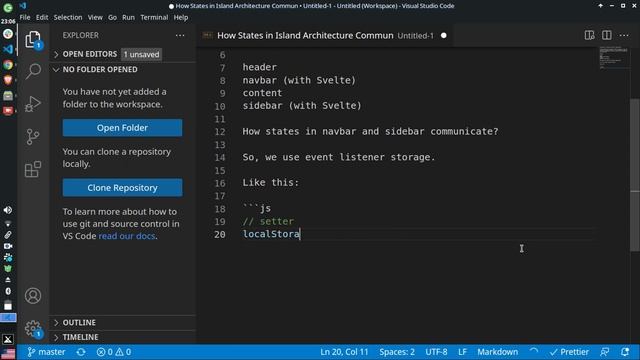
Task: Open the Run and Debug view
Action: [x=33, y=104]
